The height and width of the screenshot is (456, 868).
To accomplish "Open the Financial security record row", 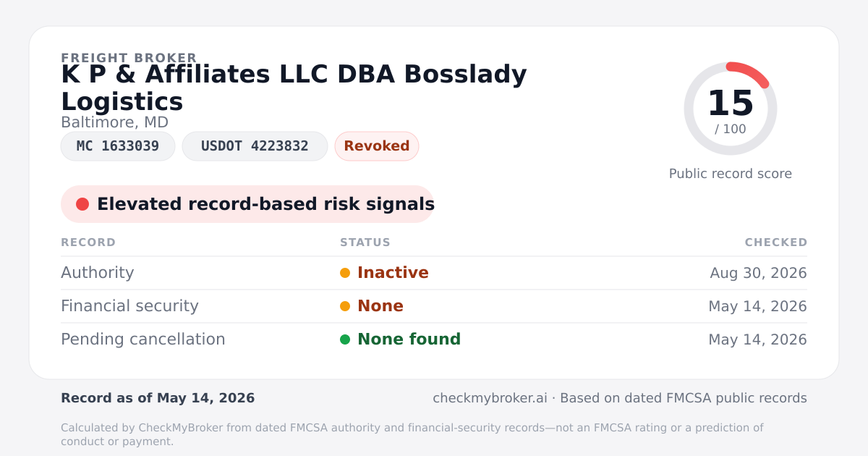I will tap(434, 306).
